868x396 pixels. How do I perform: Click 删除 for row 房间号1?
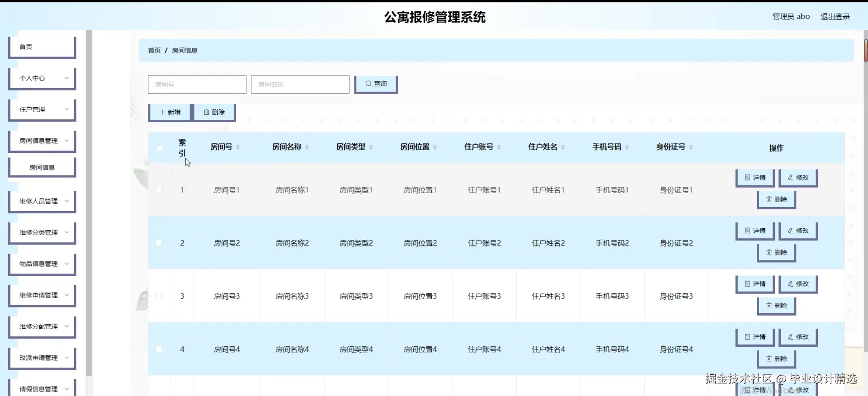tap(777, 199)
